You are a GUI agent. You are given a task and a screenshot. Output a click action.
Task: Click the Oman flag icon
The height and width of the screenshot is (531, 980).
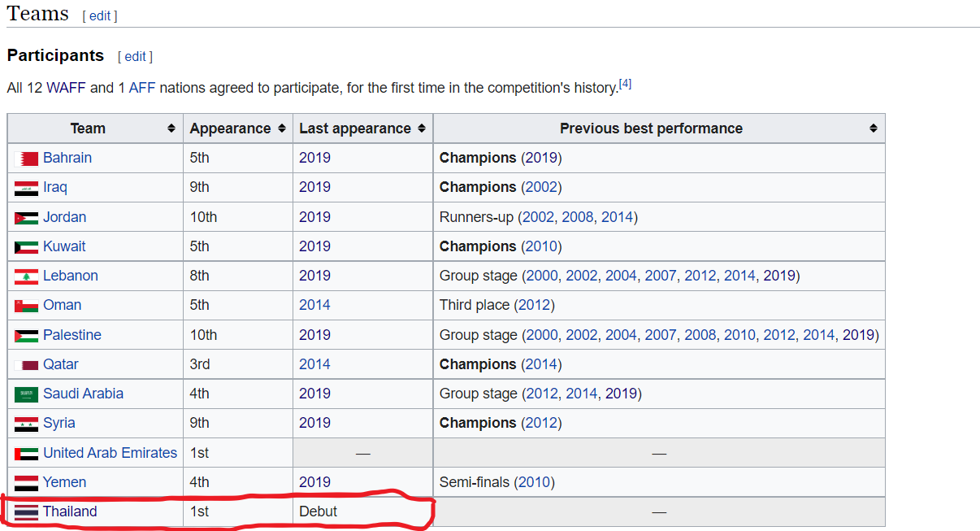[26, 306]
